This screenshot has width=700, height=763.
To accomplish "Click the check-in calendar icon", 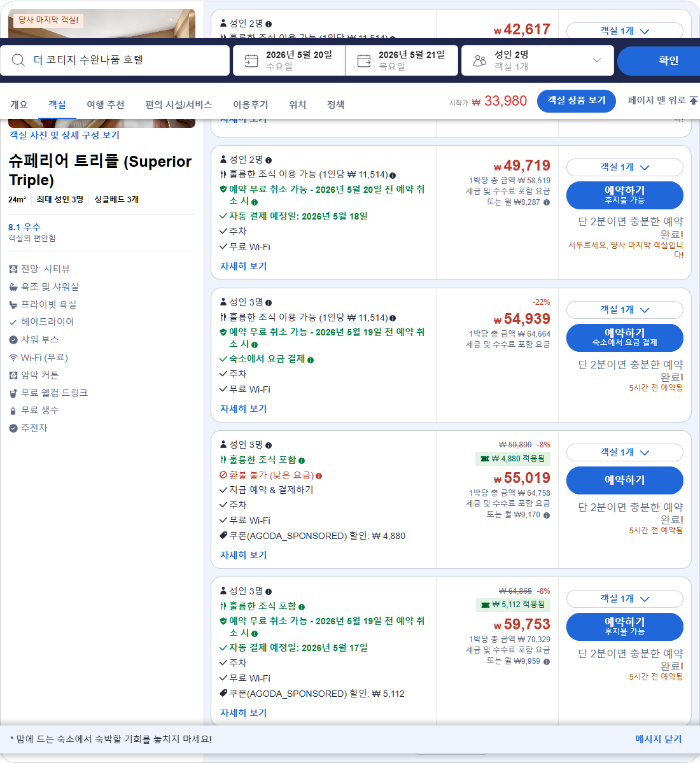I will 251,61.
